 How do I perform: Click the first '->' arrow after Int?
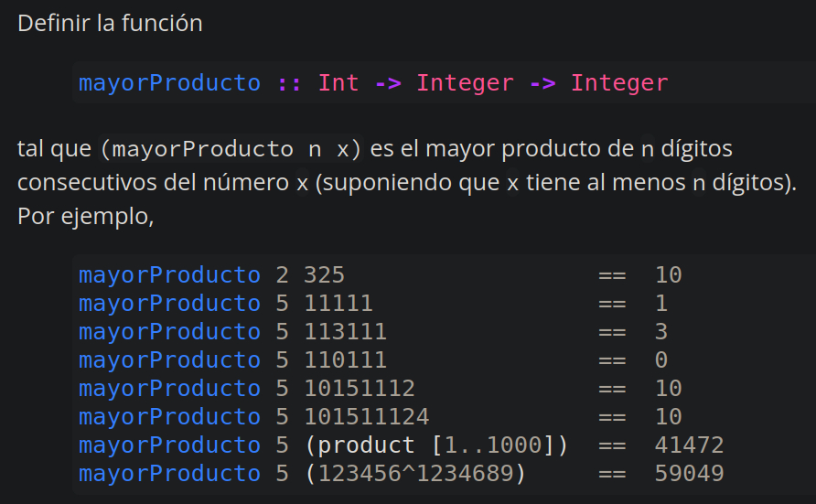pos(388,83)
